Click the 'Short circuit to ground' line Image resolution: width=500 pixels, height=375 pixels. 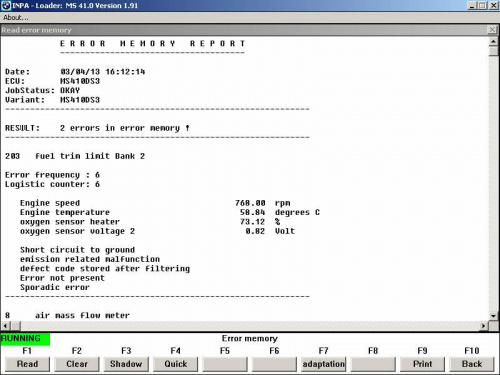pyautogui.click(x=77, y=250)
